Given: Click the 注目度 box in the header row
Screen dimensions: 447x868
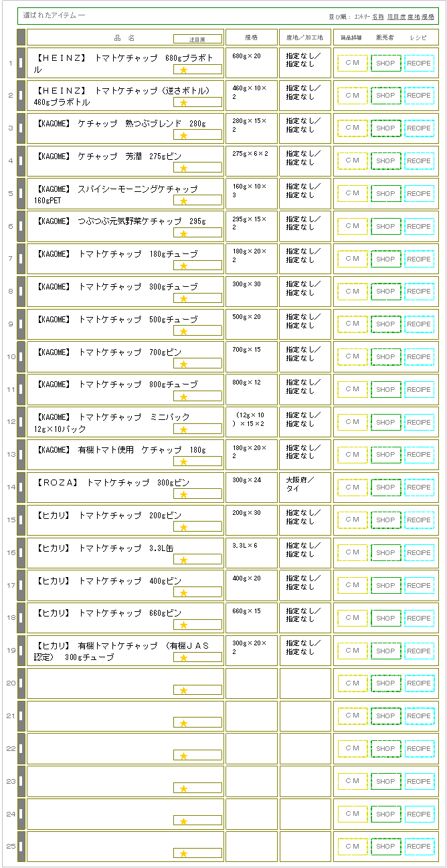Looking at the screenshot, I should point(197,39).
